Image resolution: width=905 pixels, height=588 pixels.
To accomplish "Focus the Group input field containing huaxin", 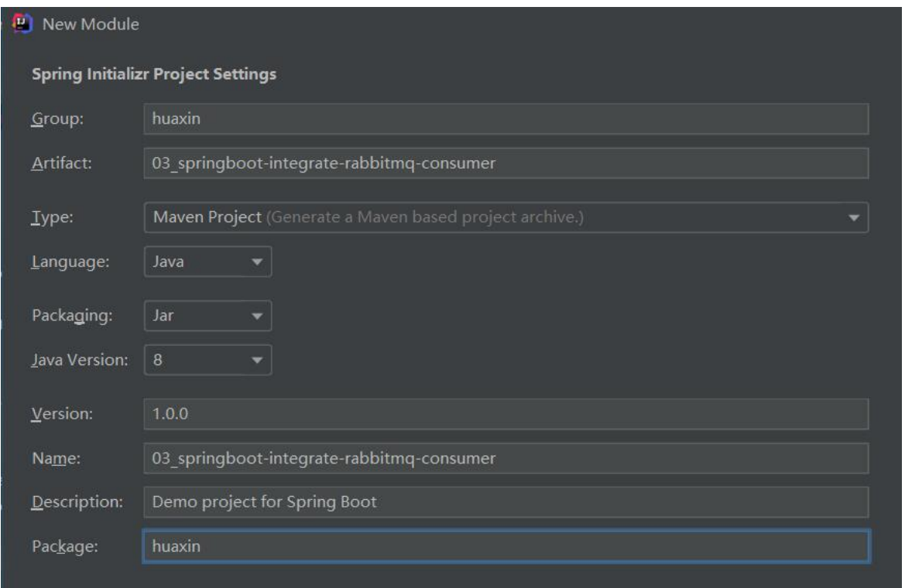I will click(506, 120).
